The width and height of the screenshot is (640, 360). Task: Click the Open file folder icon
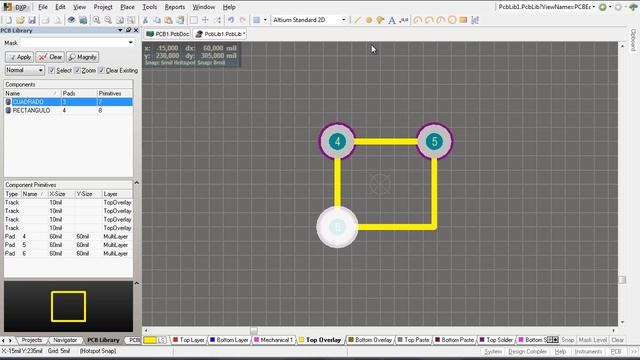[20, 20]
